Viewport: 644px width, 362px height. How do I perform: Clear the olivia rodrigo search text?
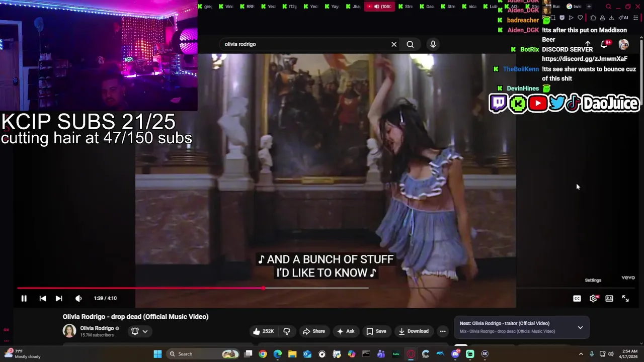tap(394, 44)
